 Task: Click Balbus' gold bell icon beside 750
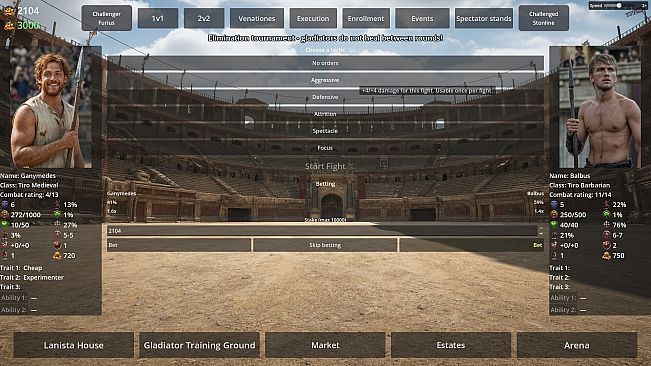tap(606, 255)
